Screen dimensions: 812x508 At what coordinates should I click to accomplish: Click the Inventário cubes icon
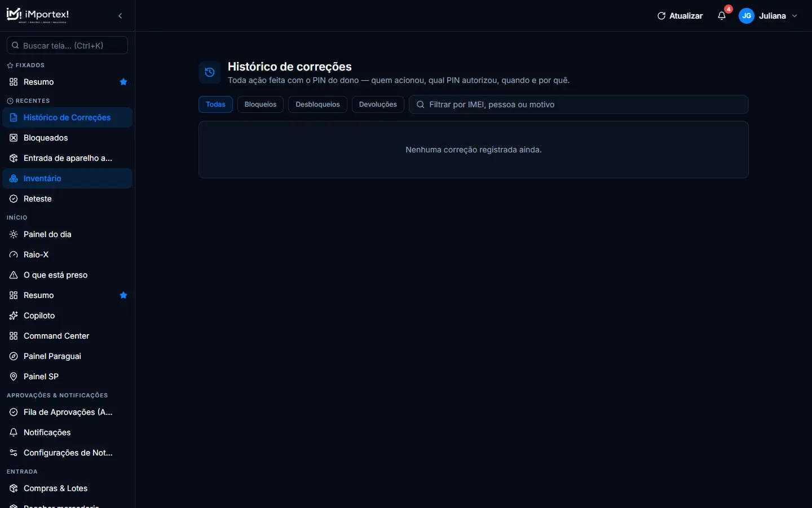[x=14, y=178]
